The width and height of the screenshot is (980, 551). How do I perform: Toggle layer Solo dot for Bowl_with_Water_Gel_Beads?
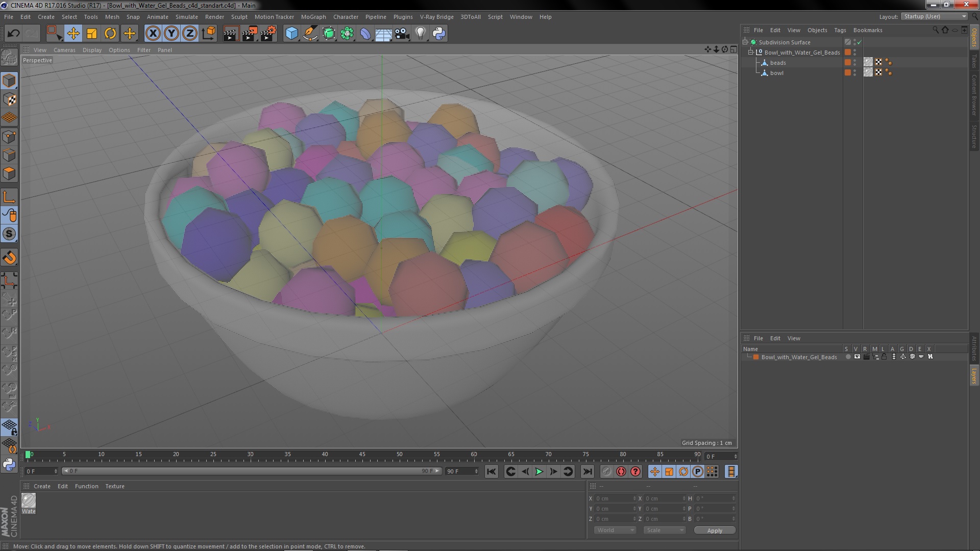848,357
